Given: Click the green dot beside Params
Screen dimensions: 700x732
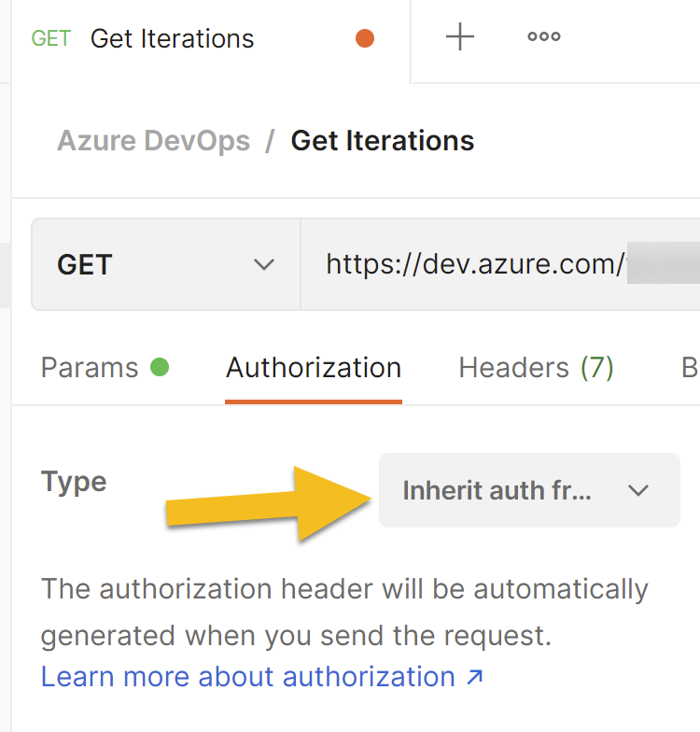Looking at the screenshot, I should 160,368.
